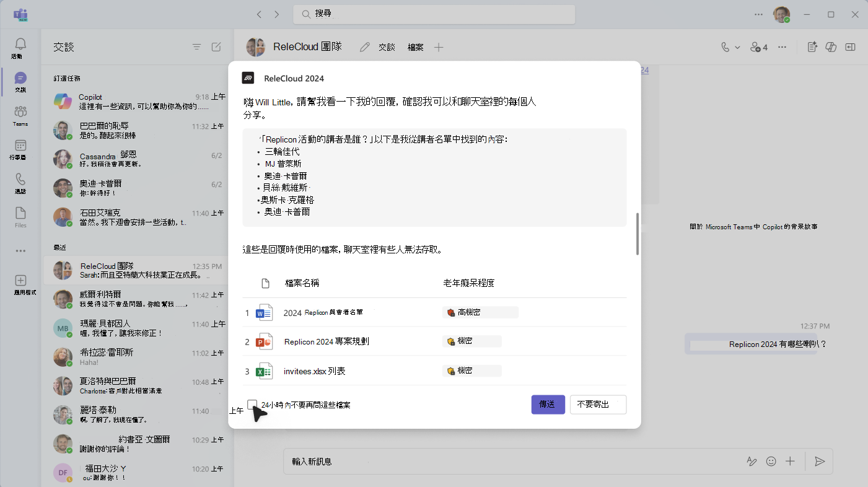Screen dimensions: 868x487
Task: Click the Microsoft Teams Copilot background link
Action: (753, 227)
